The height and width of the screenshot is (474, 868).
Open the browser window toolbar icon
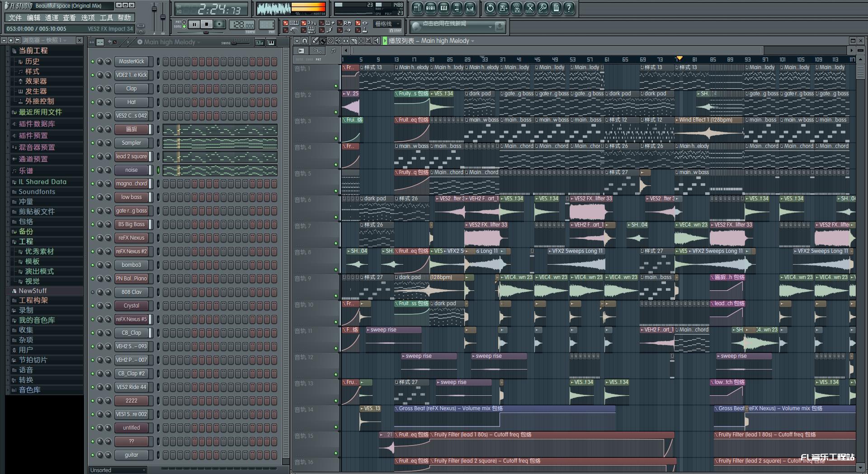tap(457, 8)
